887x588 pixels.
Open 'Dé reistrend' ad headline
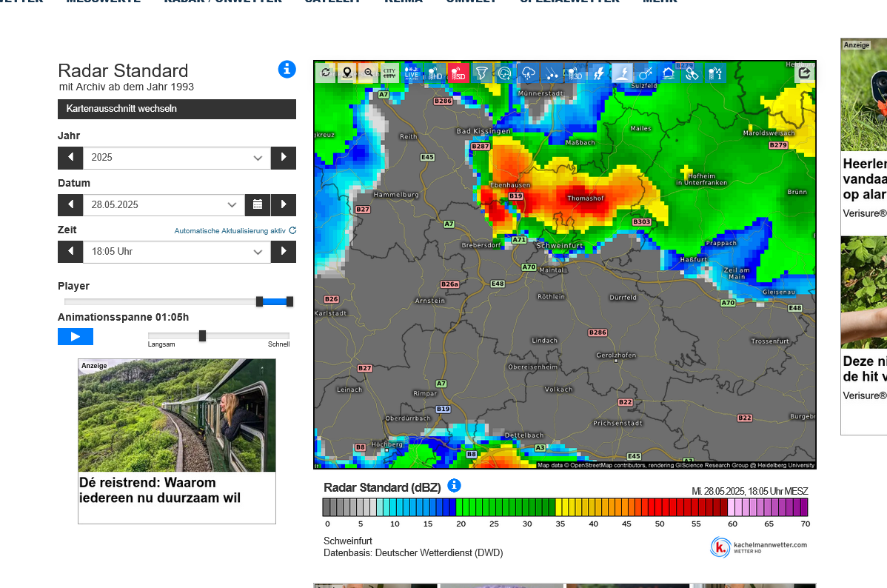(159, 490)
